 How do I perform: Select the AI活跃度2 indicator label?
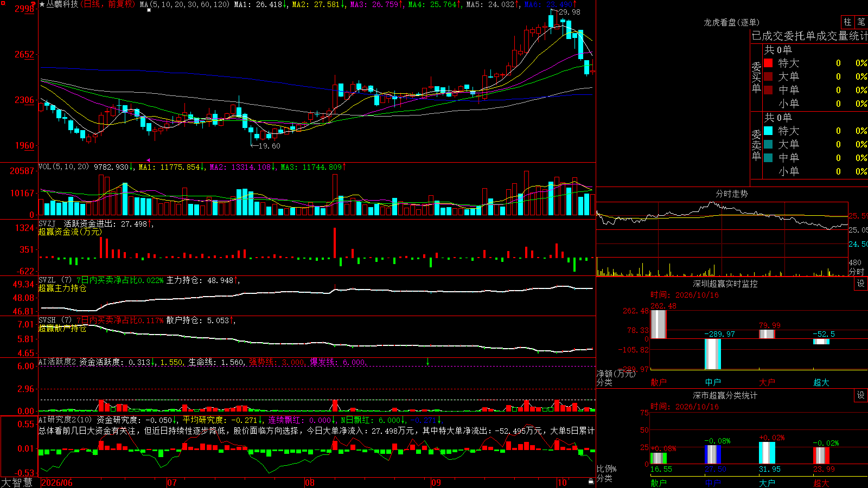[x=58, y=362]
